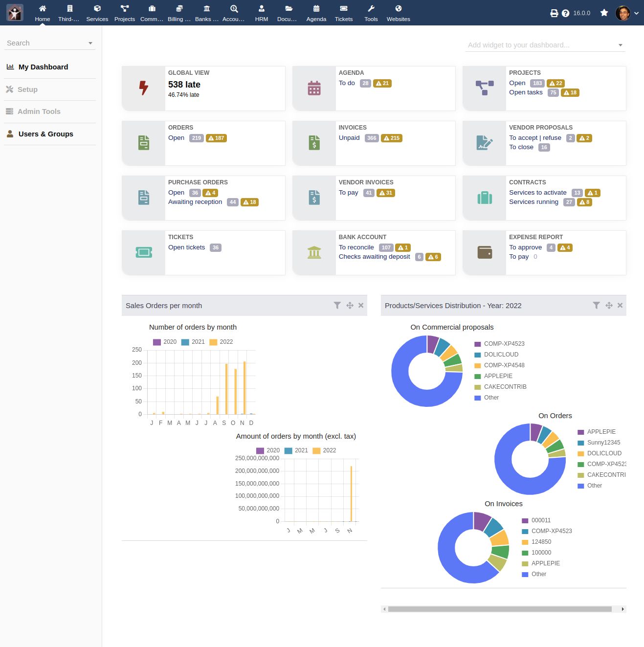
Task: Click the Tickets widget icon
Action: [144, 252]
